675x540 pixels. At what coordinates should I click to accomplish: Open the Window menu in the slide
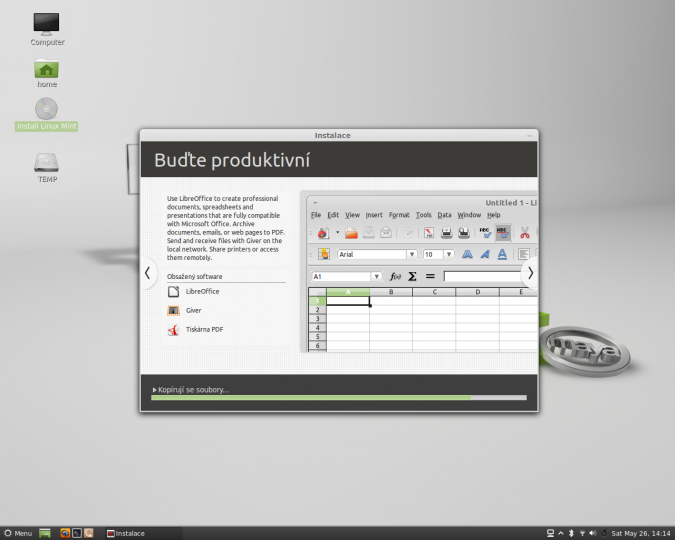coord(469,215)
